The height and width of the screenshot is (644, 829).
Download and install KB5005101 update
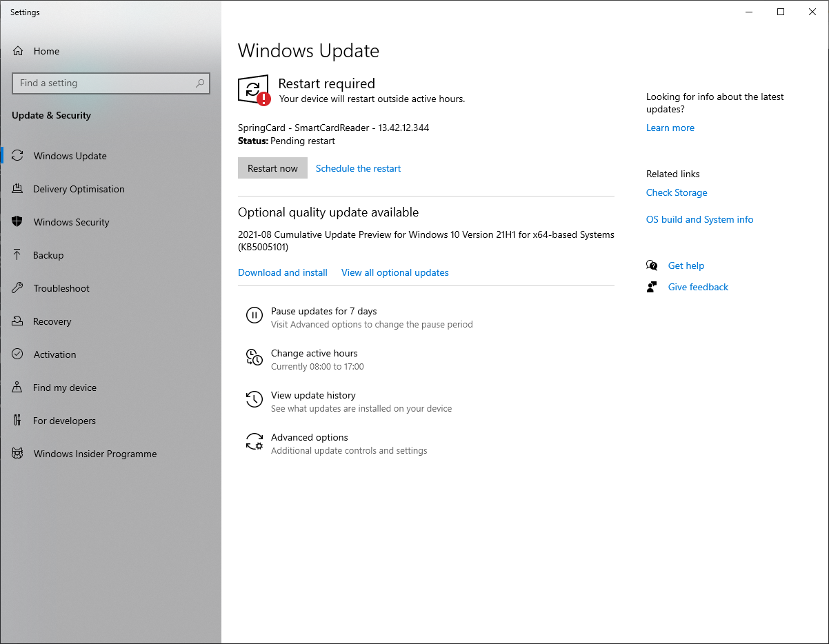coord(282,272)
